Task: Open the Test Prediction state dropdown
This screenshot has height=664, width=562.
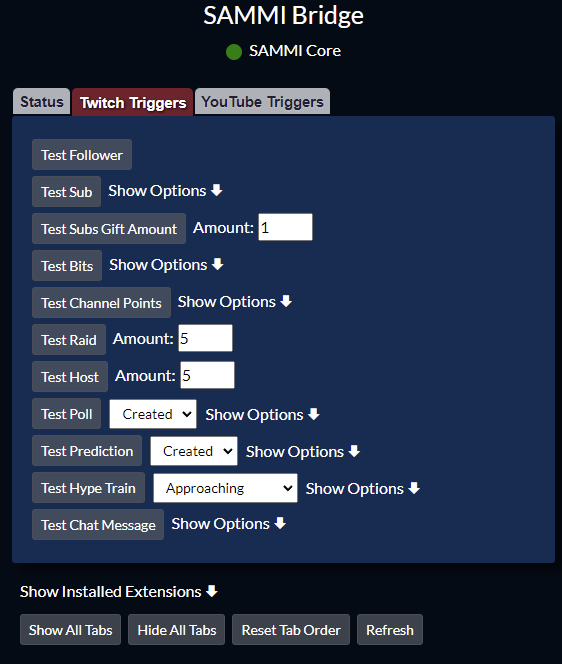Action: (194, 451)
